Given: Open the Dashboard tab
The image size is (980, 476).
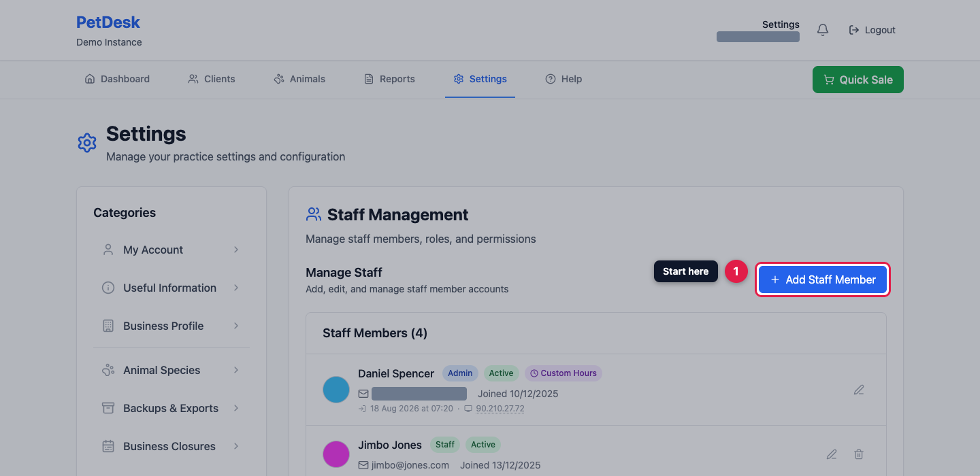Looking at the screenshot, I should (x=117, y=79).
